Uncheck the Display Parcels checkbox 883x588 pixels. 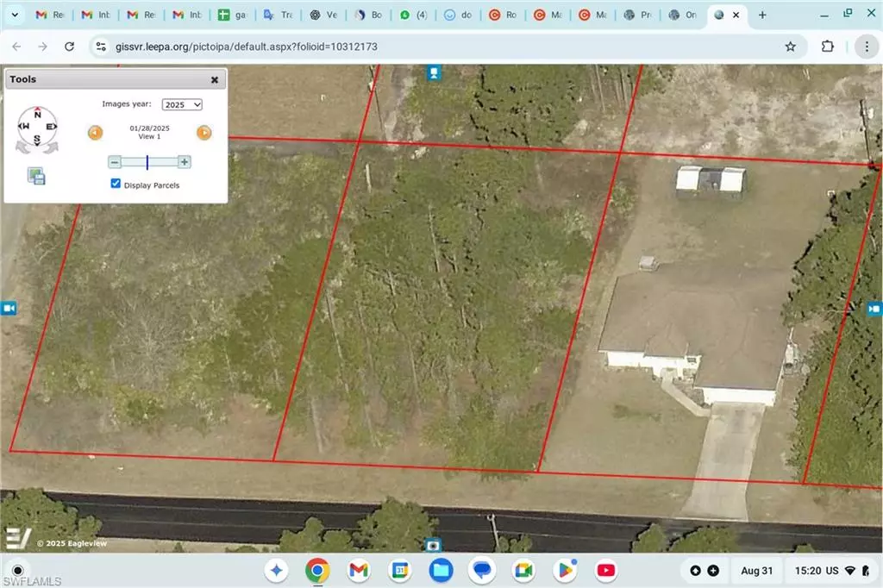coord(116,183)
